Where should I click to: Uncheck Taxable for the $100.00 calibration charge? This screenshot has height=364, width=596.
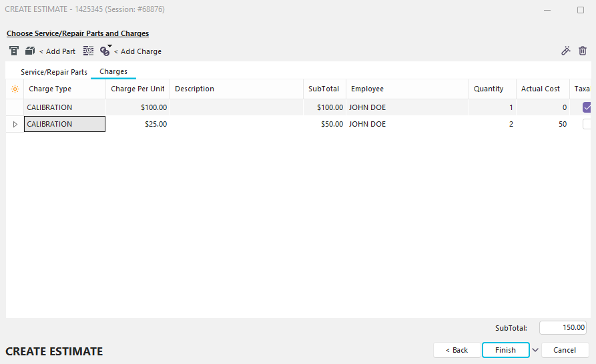coord(587,107)
